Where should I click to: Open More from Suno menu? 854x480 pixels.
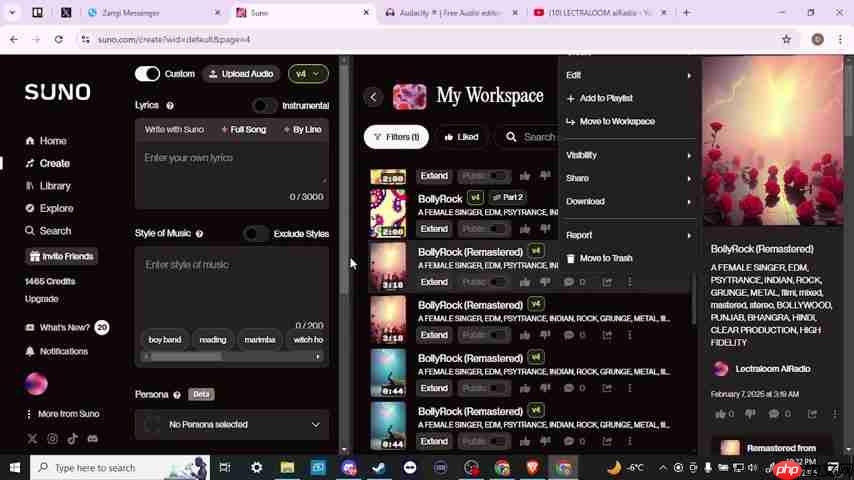coord(63,414)
